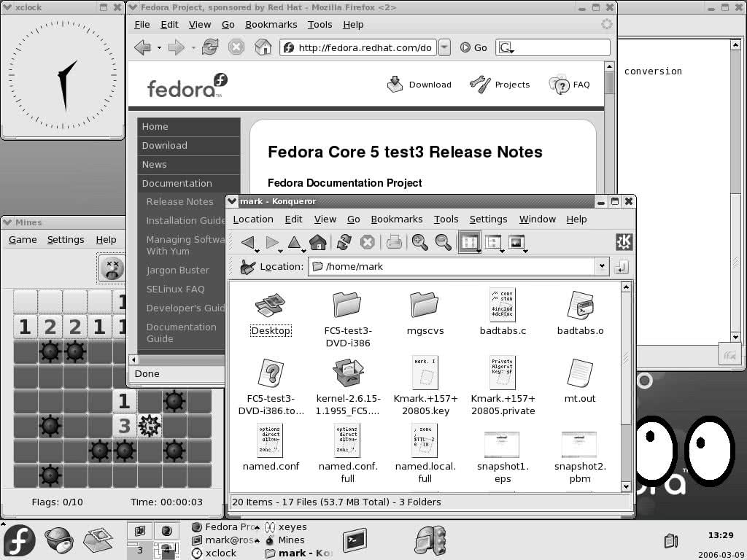This screenshot has width=747, height=560.
Task: Launch the web browser icon on the panel
Action: [59, 540]
